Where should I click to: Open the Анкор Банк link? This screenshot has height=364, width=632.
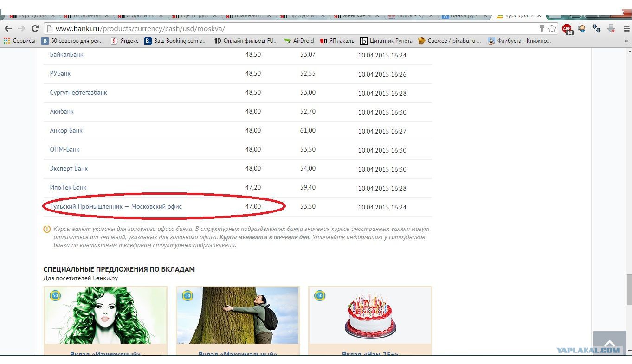pos(66,131)
